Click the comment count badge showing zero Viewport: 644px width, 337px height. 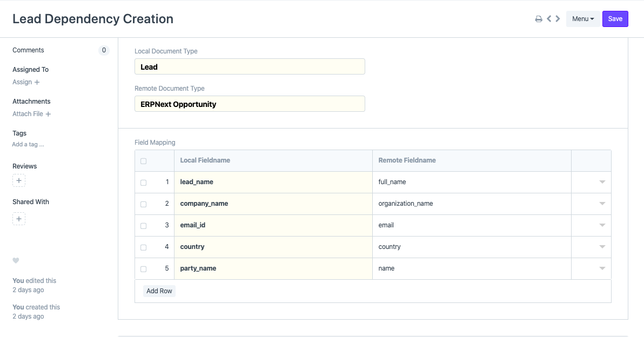pyautogui.click(x=104, y=50)
